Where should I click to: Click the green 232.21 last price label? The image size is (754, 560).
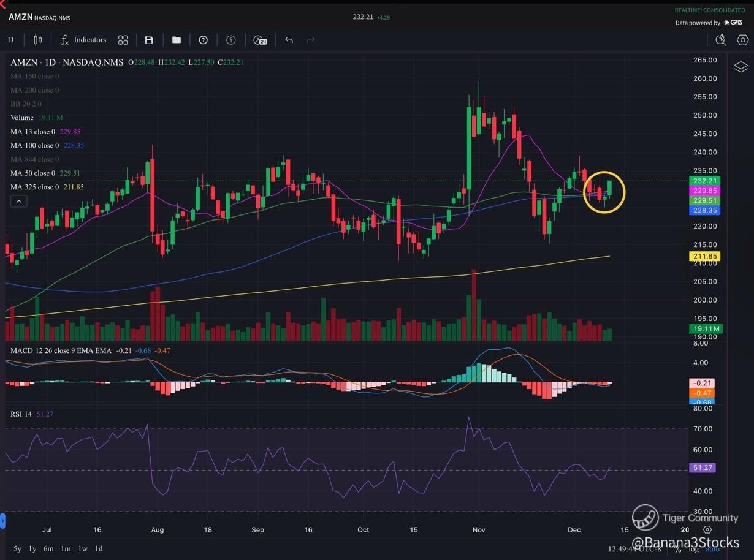[705, 181]
